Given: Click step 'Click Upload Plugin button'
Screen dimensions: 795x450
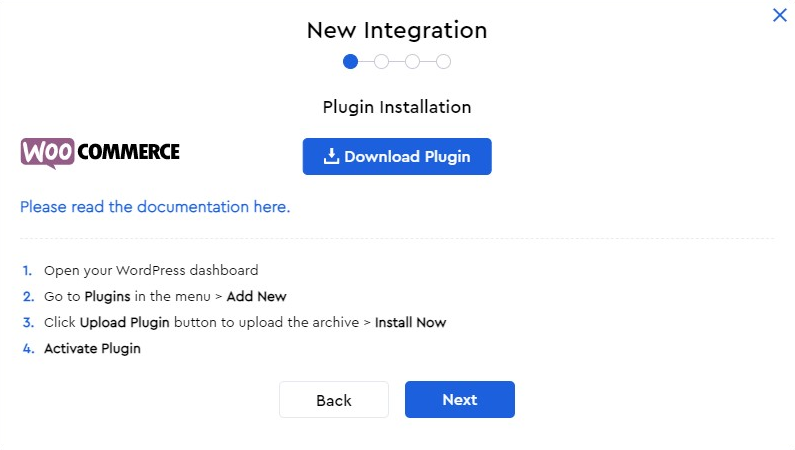Looking at the screenshot, I should point(245,323).
